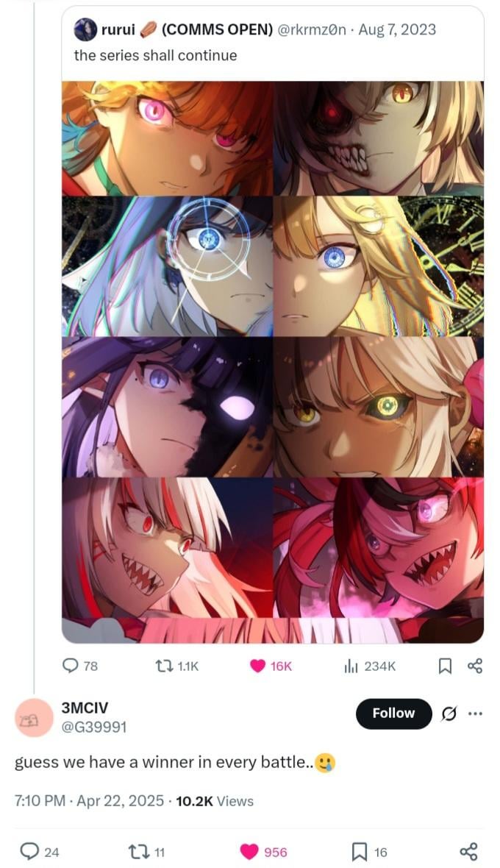This screenshot has width=500, height=868.
Task: Repost the quoted post with 1.1K reposts
Action: 176,666
